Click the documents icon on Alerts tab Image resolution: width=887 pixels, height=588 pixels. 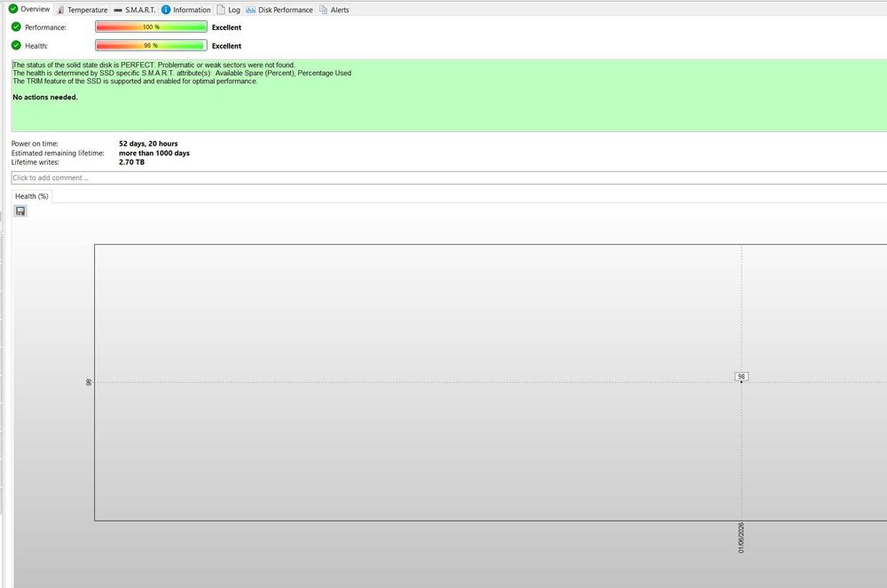point(323,10)
